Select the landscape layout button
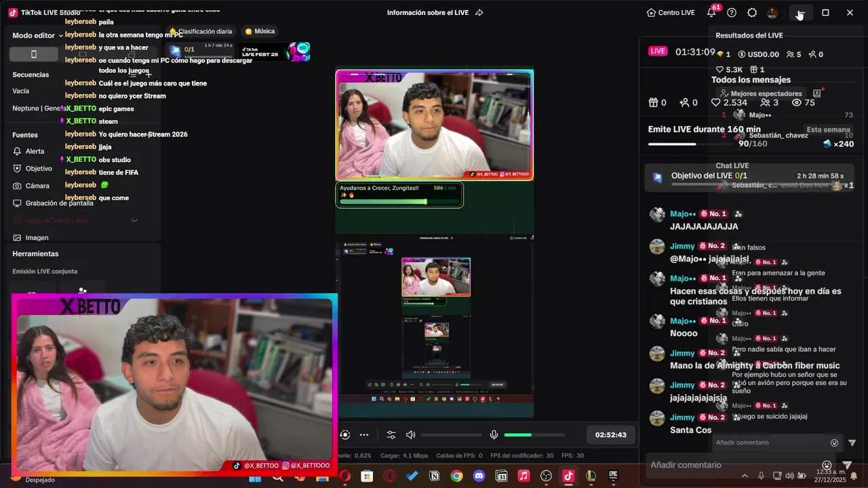This screenshot has width=868, height=488. click(x=83, y=54)
